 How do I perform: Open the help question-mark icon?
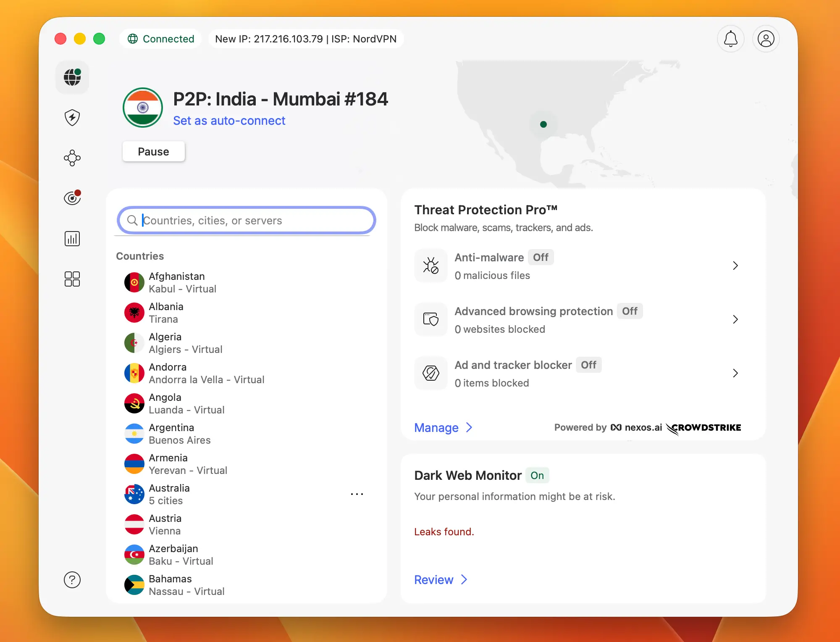[x=72, y=579]
